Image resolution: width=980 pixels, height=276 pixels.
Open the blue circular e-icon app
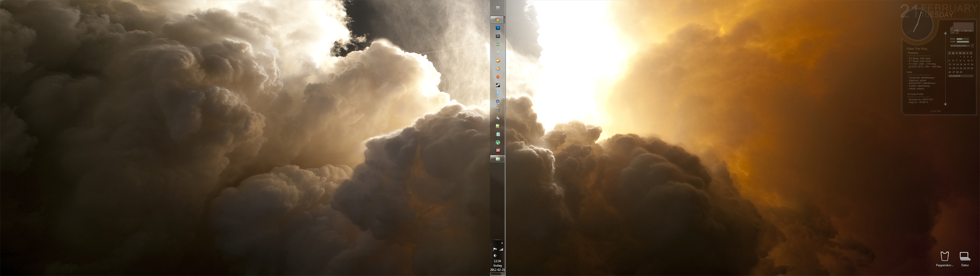[498, 102]
